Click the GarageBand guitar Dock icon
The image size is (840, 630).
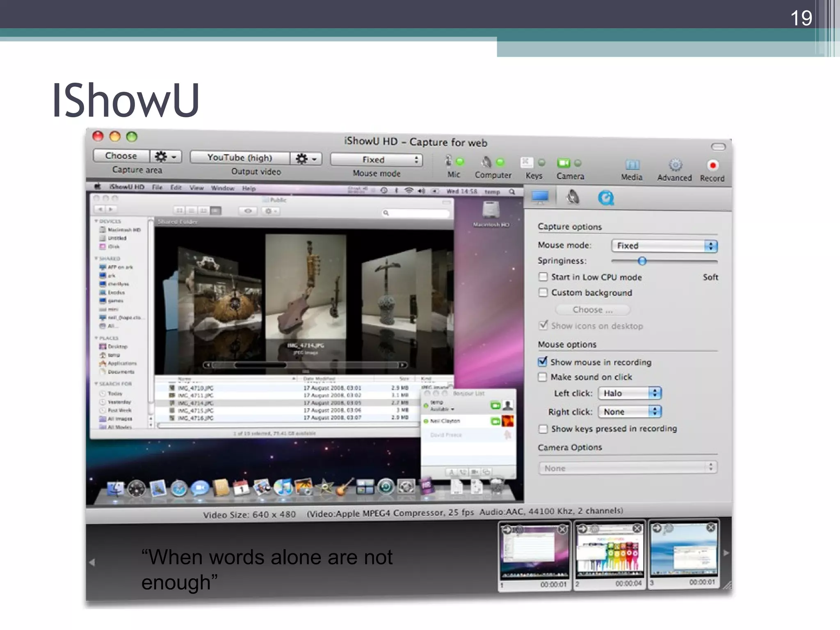click(345, 486)
